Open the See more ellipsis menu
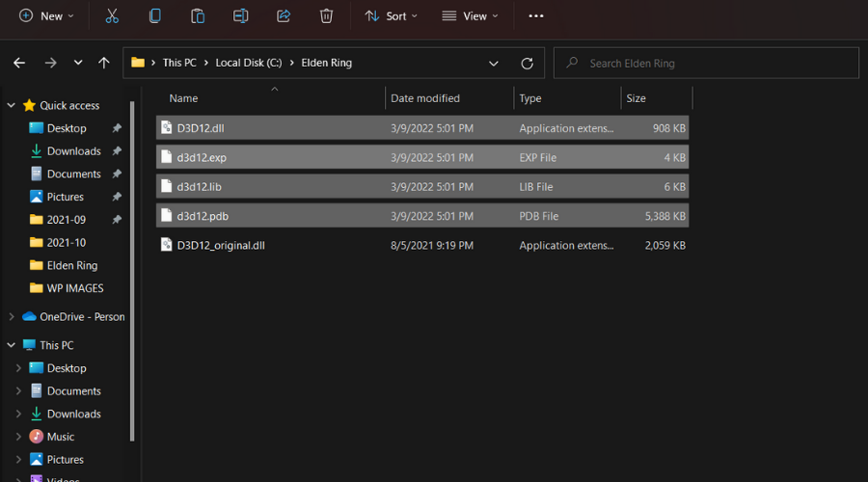Viewport: 868px width, 482px height. click(536, 16)
